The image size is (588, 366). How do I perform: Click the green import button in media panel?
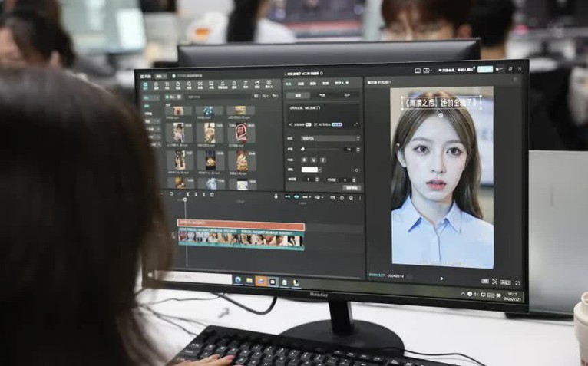[x=171, y=97]
